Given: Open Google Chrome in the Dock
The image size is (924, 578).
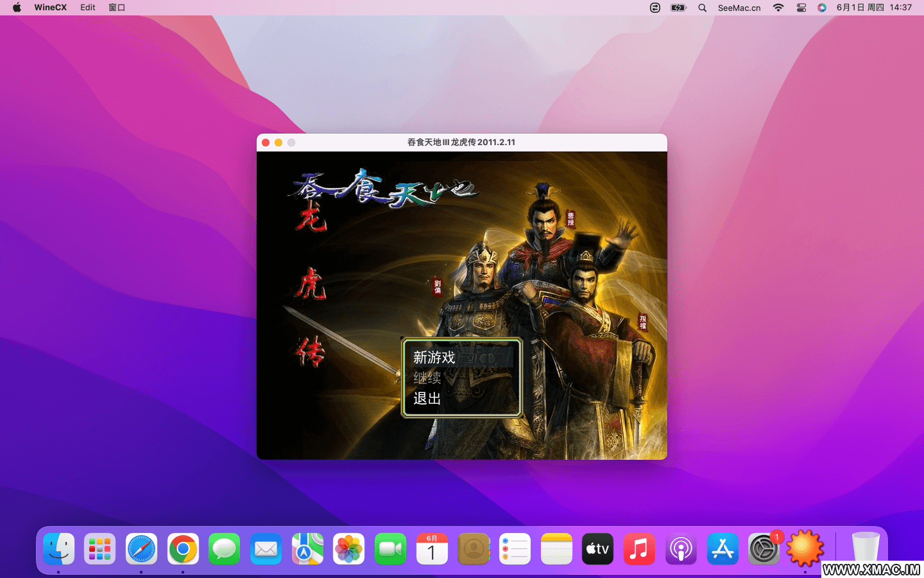Looking at the screenshot, I should tap(183, 549).
